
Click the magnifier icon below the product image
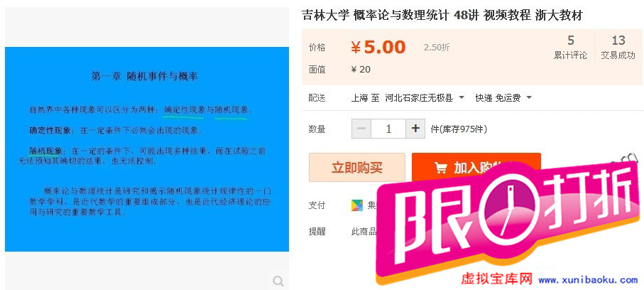tap(278, 281)
